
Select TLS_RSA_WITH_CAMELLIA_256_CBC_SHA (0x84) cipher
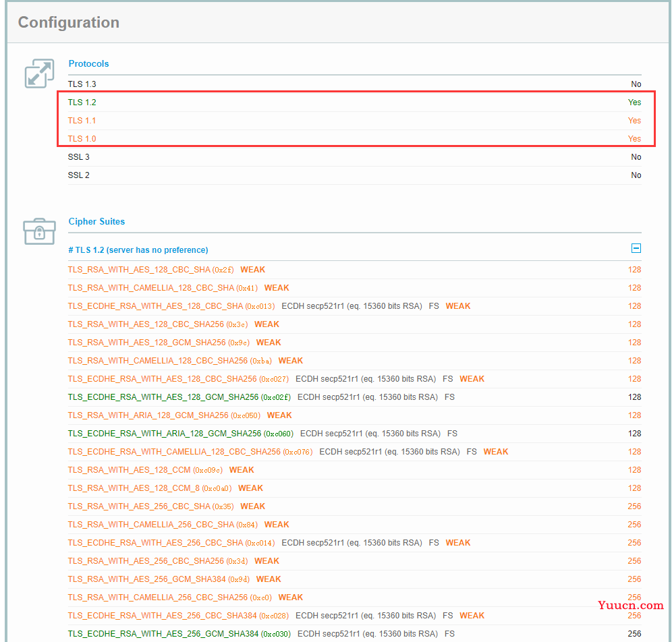tap(163, 525)
